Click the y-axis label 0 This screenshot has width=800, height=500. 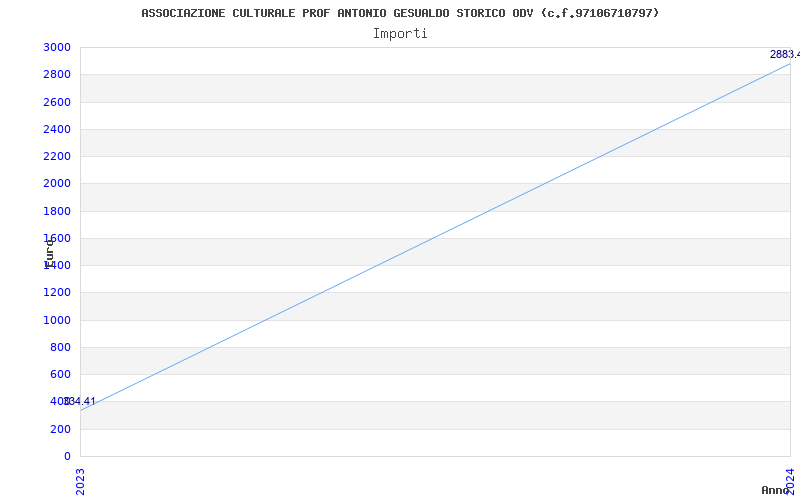(67, 456)
